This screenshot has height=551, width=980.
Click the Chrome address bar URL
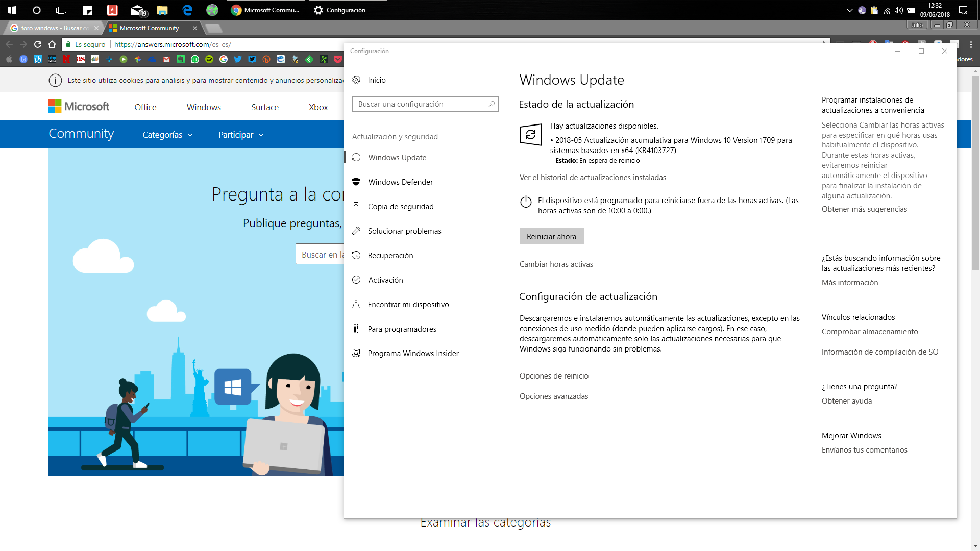tap(173, 44)
